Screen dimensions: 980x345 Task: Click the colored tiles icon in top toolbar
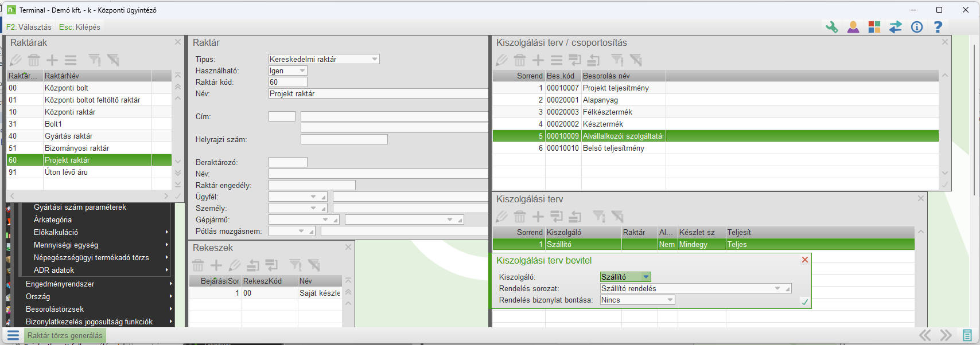(x=874, y=27)
